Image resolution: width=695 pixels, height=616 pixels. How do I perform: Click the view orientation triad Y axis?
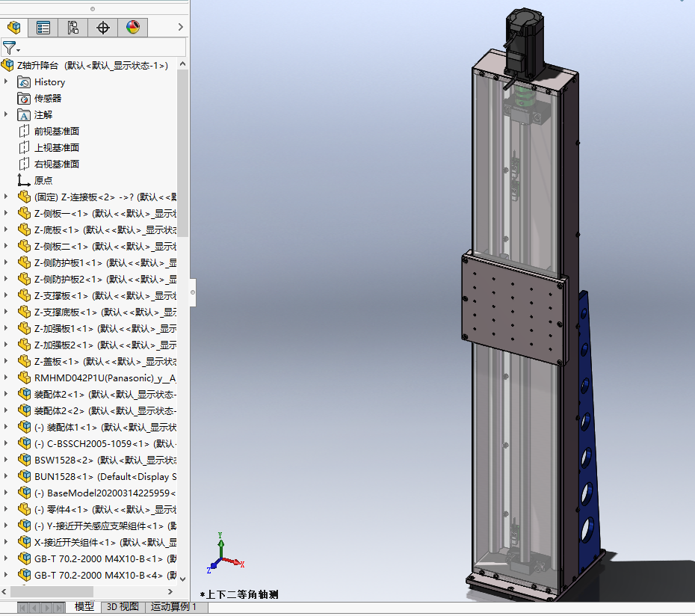click(x=220, y=543)
